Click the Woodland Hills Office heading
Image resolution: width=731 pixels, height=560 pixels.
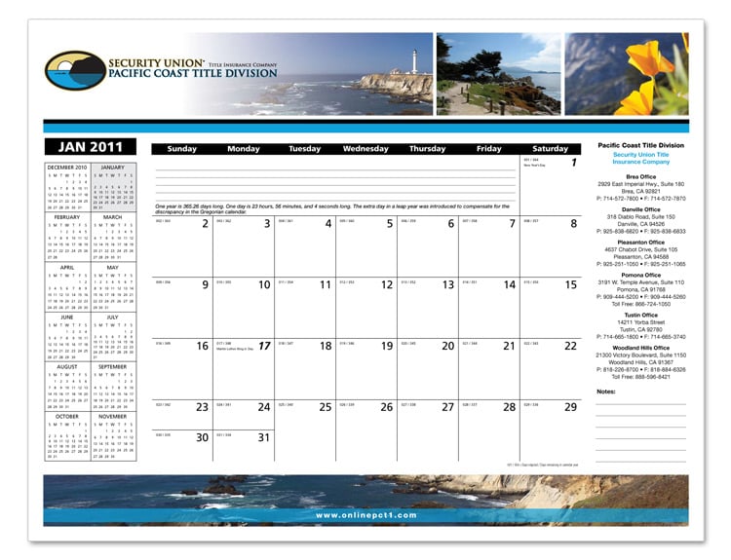pyautogui.click(x=641, y=348)
